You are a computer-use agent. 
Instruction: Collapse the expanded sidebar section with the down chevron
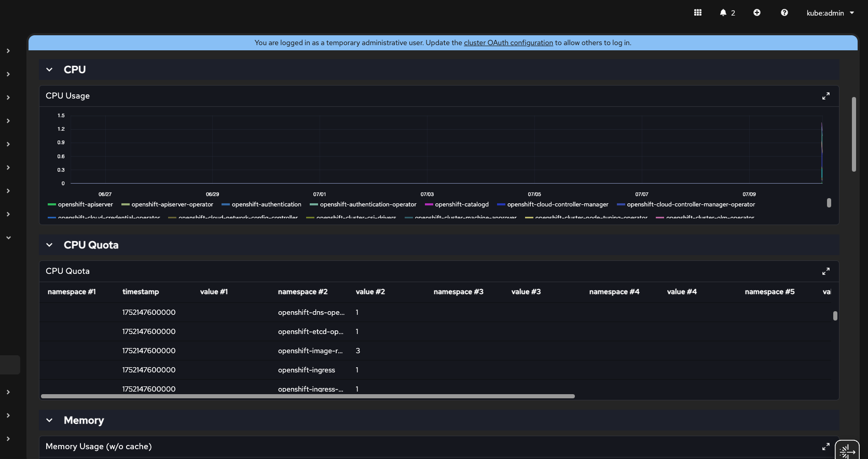pos(8,238)
